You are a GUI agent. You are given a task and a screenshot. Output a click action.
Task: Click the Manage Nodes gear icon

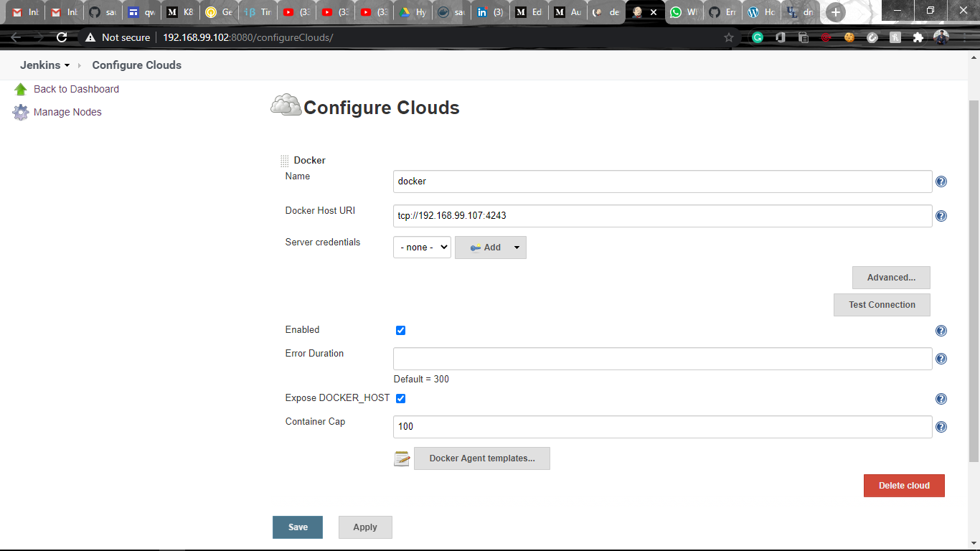point(21,113)
